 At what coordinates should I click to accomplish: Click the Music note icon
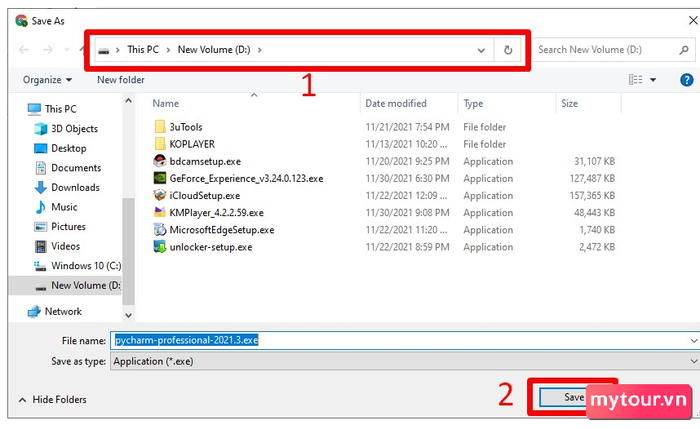pyautogui.click(x=41, y=207)
